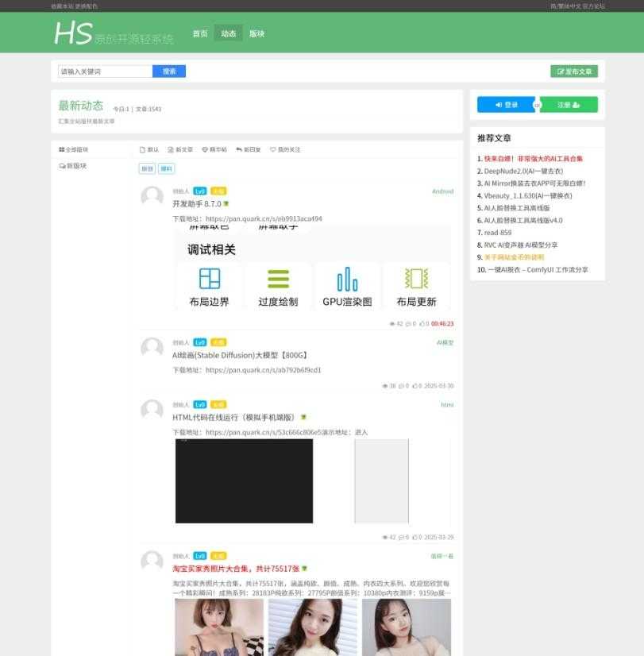The height and width of the screenshot is (656, 644).
Task: Click the 全部版块 grid icon in sidebar
Action: point(61,149)
